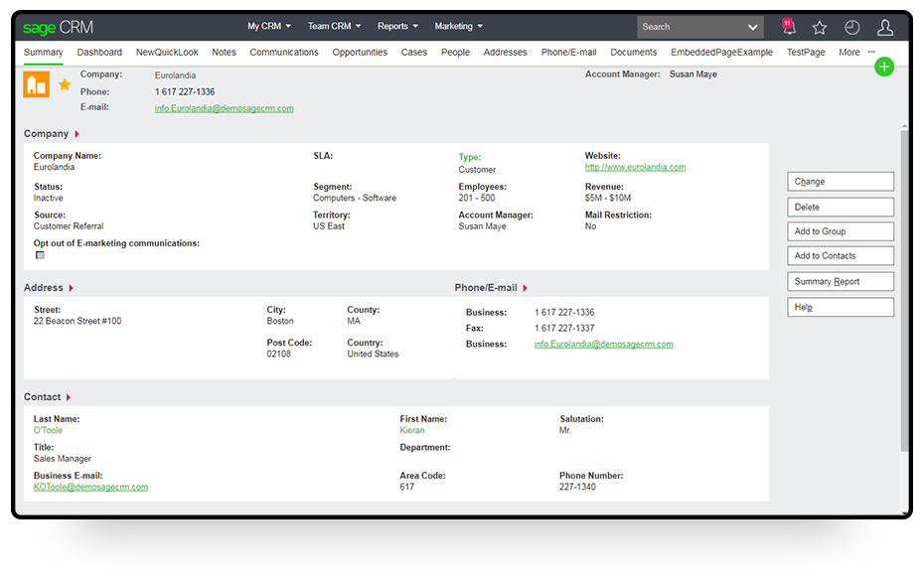The height and width of the screenshot is (583, 924).
Task: Open contact last name O'Toole link
Action: pos(48,430)
